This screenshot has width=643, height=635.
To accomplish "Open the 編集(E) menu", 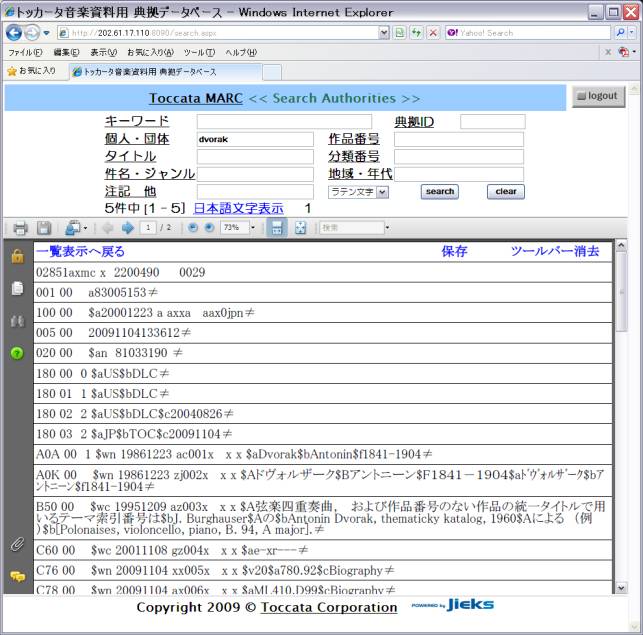I will coord(66,52).
